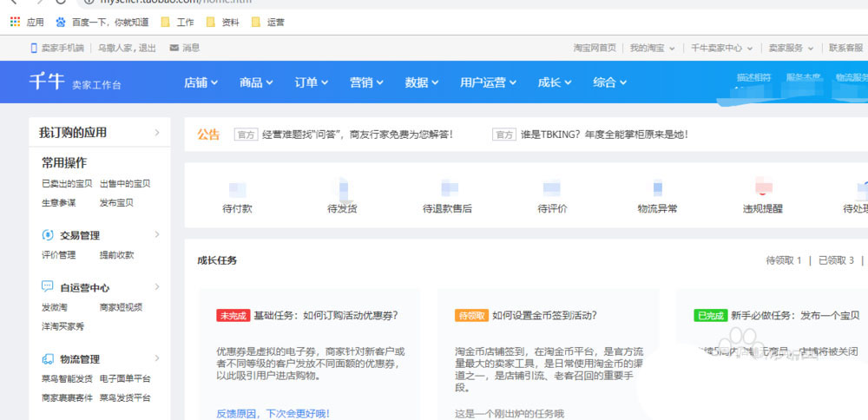Click 联系客服 link
Screen dimensions: 868x420
pyautogui.click(x=845, y=48)
